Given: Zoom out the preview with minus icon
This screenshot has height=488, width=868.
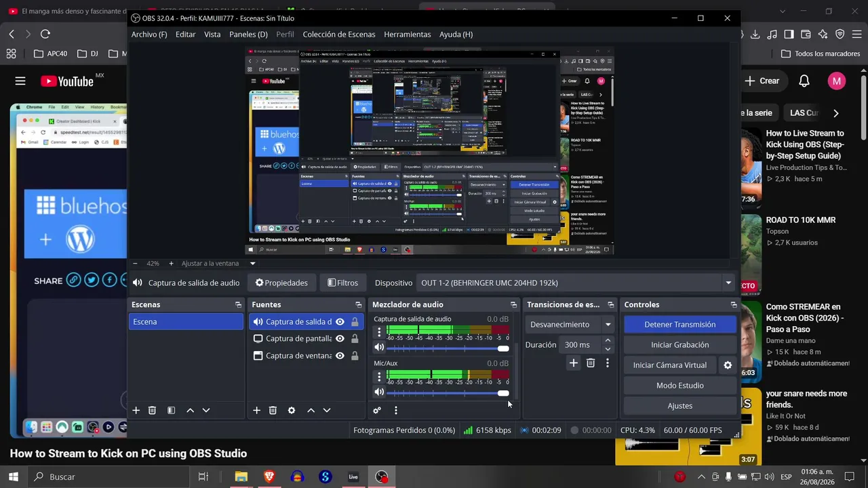Looking at the screenshot, I should tap(135, 264).
